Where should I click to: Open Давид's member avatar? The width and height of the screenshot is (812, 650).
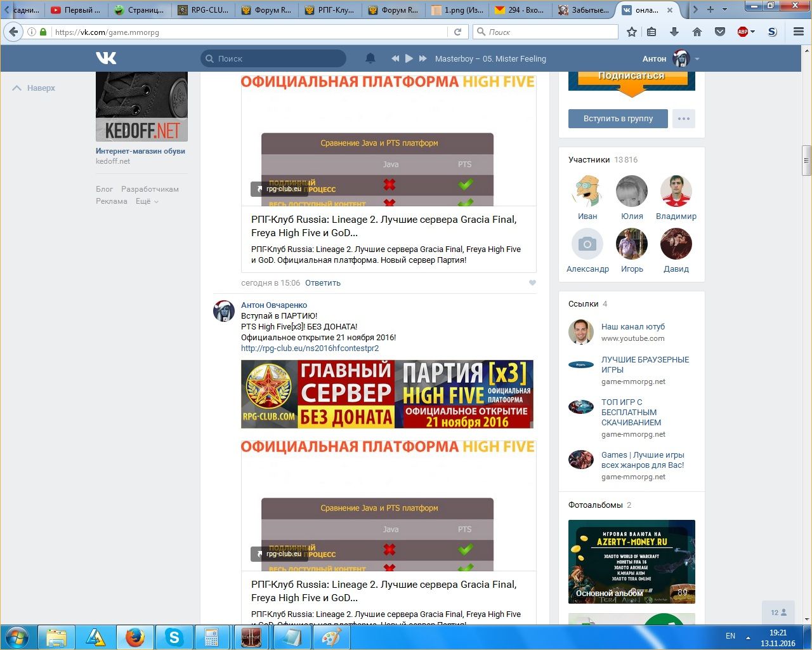pos(676,244)
